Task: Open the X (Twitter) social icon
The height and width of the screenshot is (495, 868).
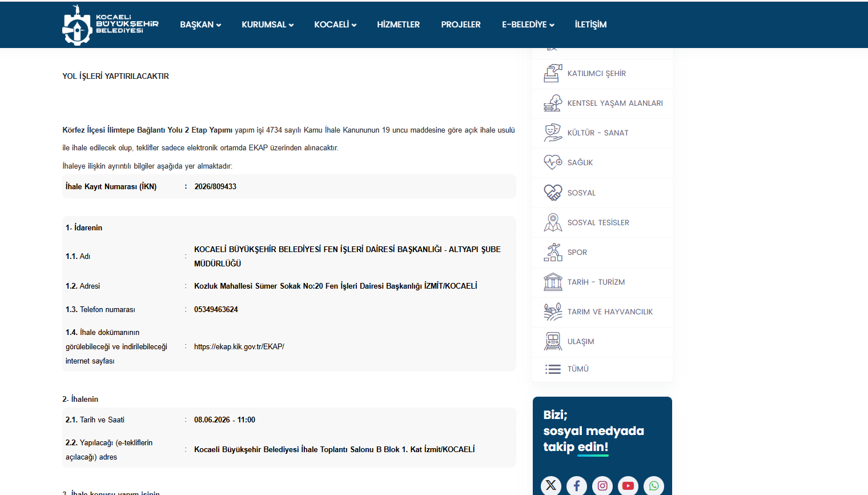Action: (x=551, y=485)
